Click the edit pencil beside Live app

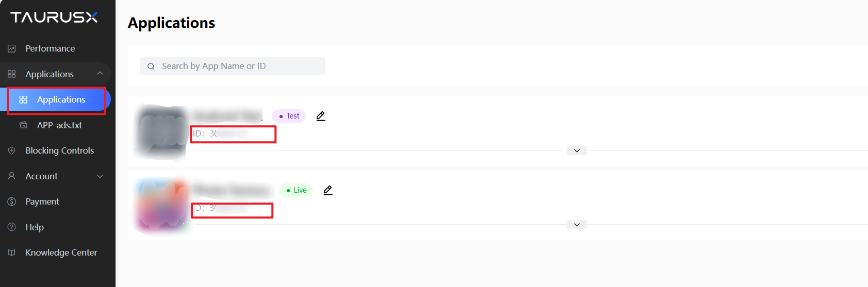pos(328,190)
